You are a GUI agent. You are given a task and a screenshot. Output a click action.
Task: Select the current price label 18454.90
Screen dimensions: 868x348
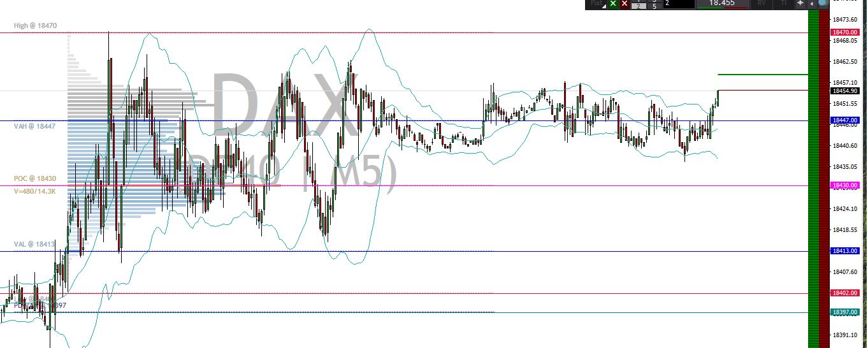(x=845, y=91)
